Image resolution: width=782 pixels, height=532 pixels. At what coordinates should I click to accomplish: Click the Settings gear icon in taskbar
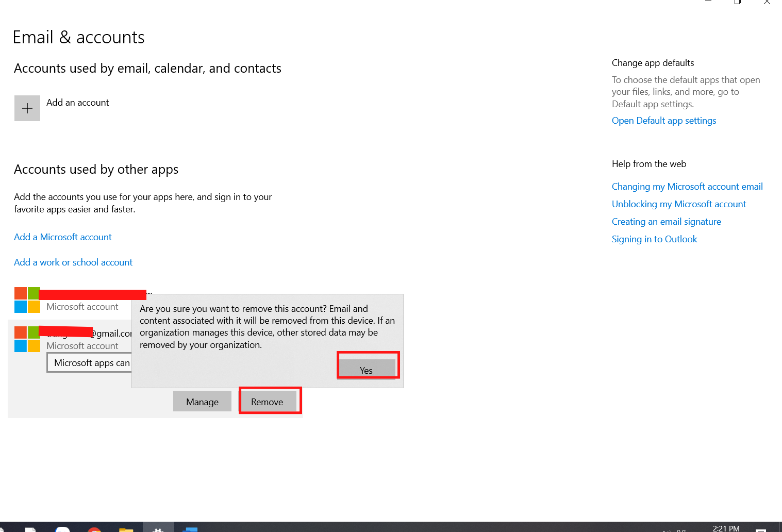point(158,529)
